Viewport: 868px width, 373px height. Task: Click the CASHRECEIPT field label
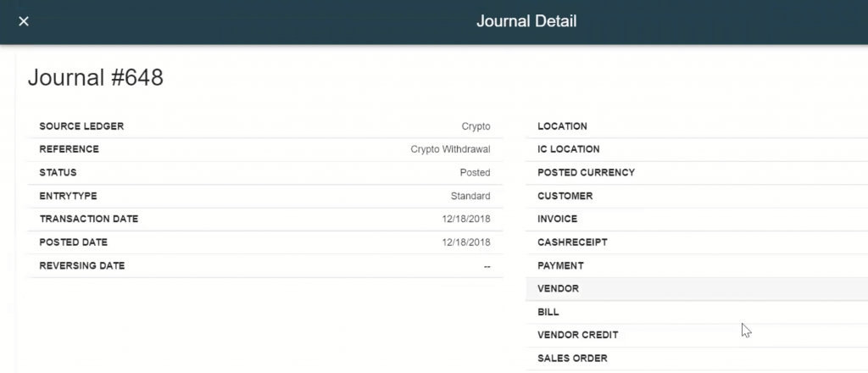572,242
